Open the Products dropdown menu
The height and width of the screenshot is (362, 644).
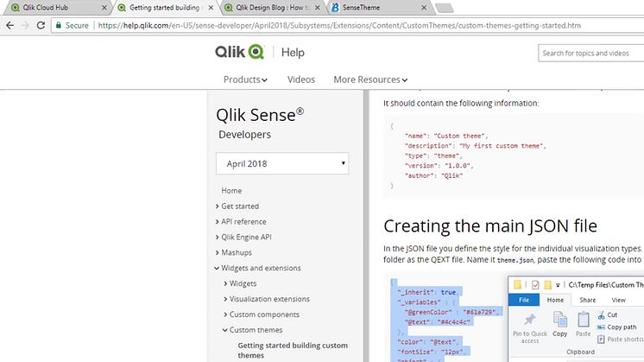click(245, 79)
